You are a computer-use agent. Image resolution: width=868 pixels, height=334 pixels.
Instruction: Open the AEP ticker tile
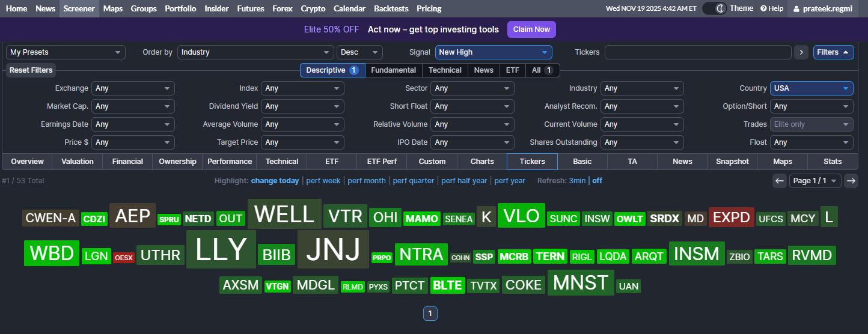tap(132, 216)
